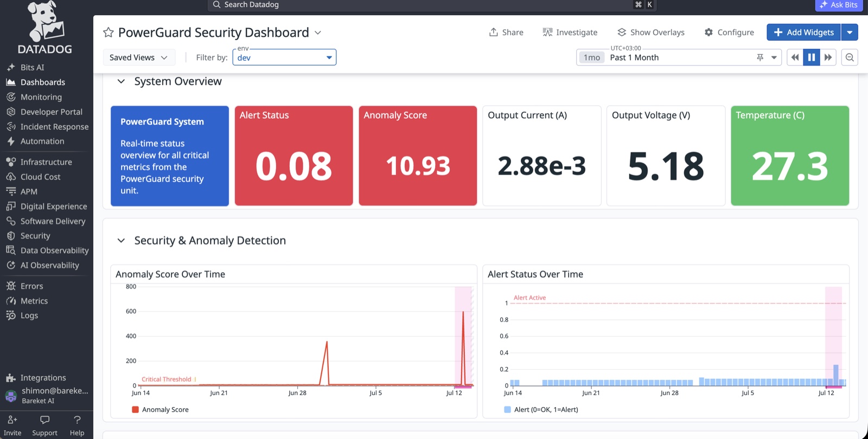Open the env filter dropdown

(x=284, y=57)
